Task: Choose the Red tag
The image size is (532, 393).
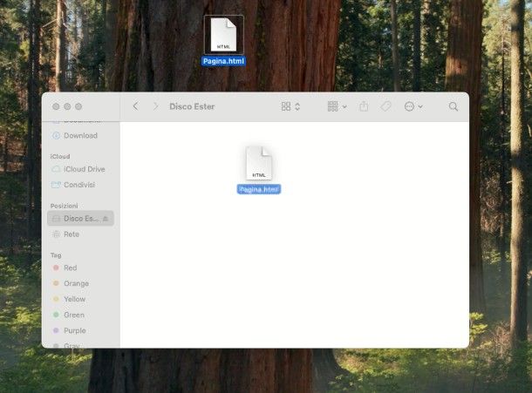Action: 70,268
